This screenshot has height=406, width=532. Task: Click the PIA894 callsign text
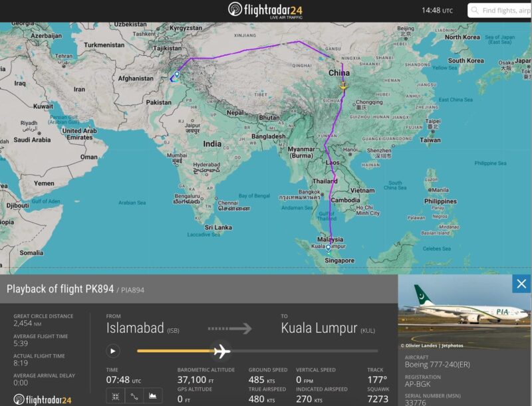[132, 290]
